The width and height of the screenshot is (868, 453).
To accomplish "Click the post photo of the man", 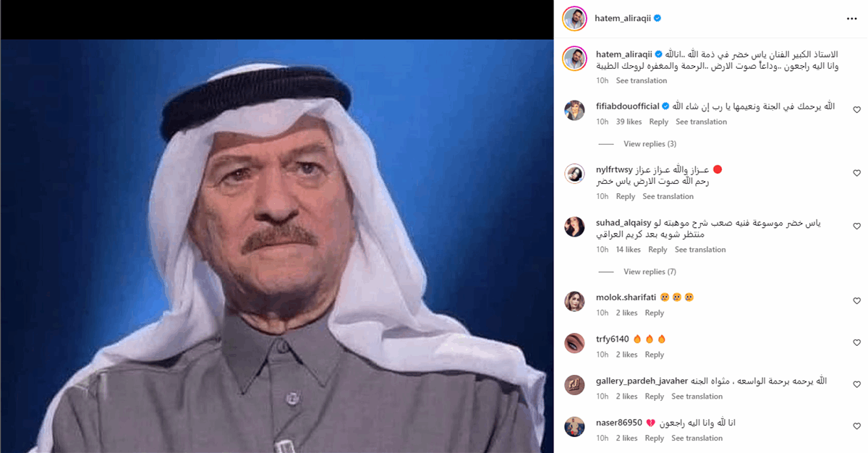I will 276,246.
